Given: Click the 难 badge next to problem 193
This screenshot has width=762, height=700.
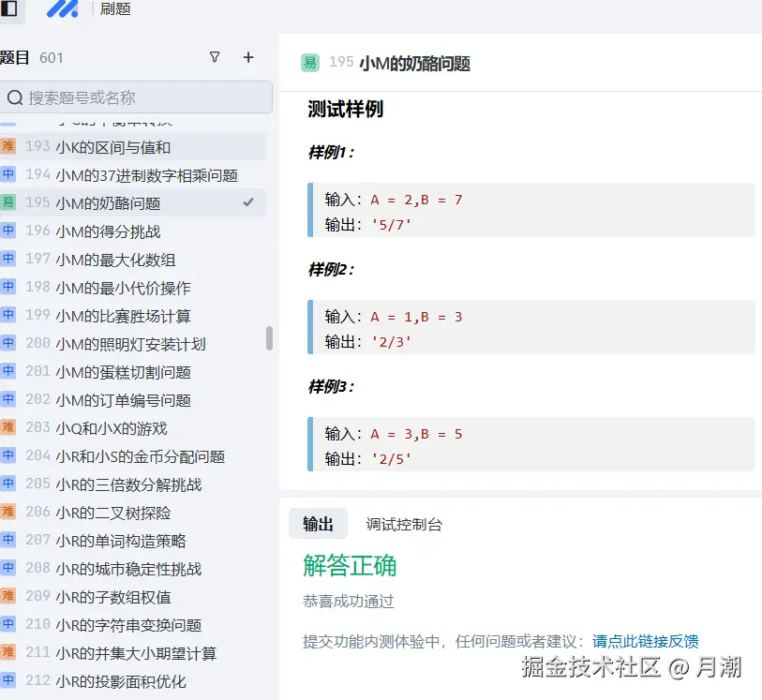Looking at the screenshot, I should [x=9, y=147].
